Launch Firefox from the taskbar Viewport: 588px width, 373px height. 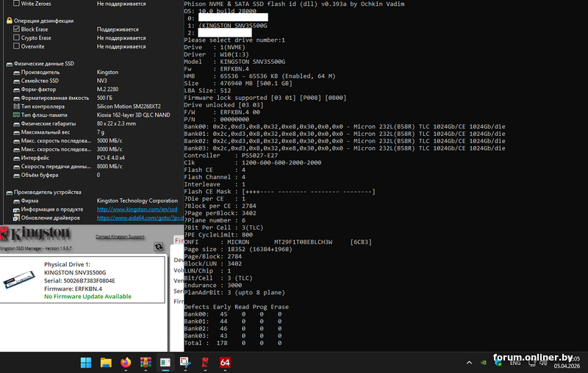coord(126,362)
